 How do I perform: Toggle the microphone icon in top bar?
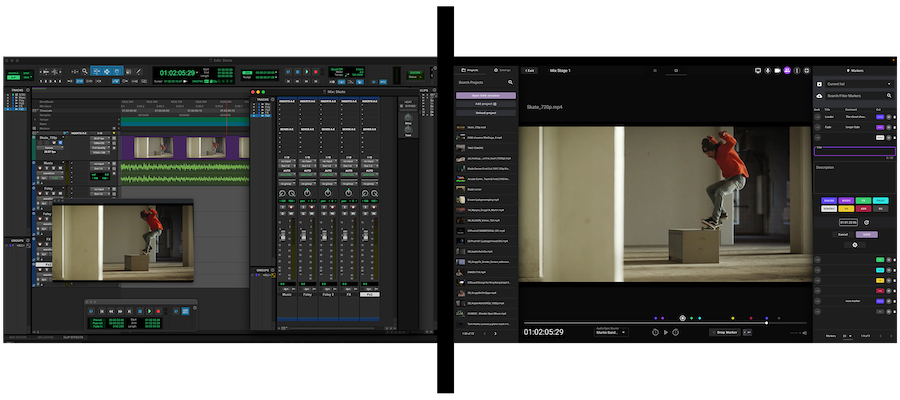pyautogui.click(x=768, y=71)
